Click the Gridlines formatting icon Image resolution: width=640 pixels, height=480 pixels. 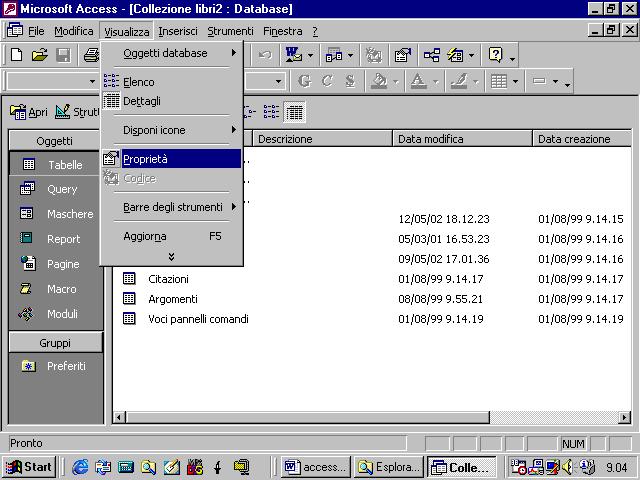(498, 81)
